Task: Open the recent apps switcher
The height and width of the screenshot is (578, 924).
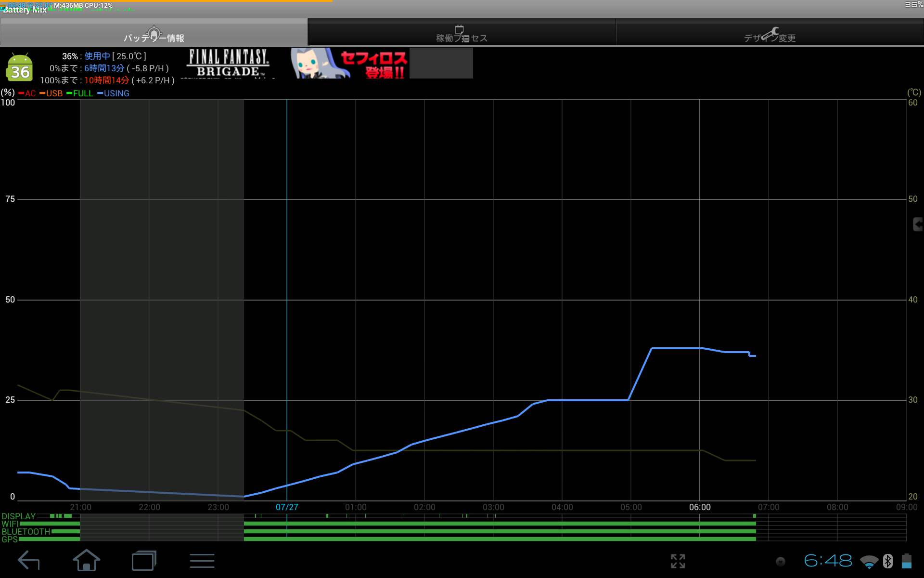Action: tap(144, 561)
